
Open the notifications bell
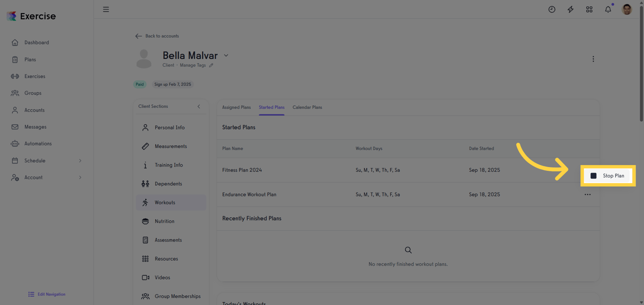click(608, 9)
